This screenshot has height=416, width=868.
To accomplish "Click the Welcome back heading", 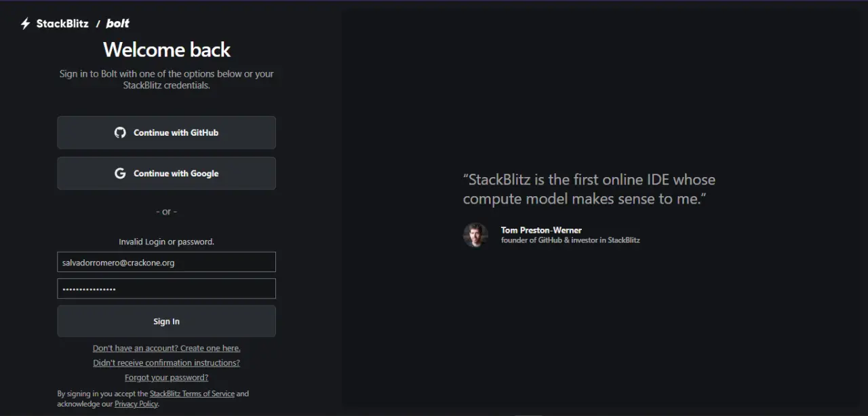I will [166, 50].
